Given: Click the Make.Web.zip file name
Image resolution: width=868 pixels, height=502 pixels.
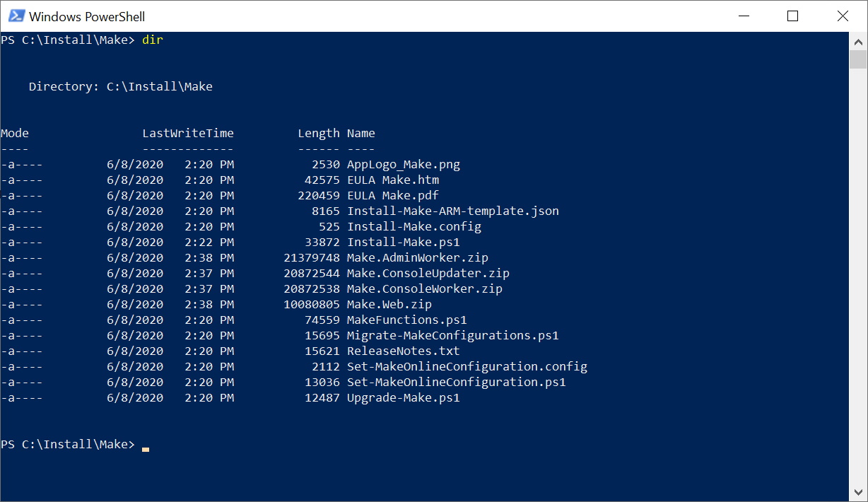Looking at the screenshot, I should [389, 304].
